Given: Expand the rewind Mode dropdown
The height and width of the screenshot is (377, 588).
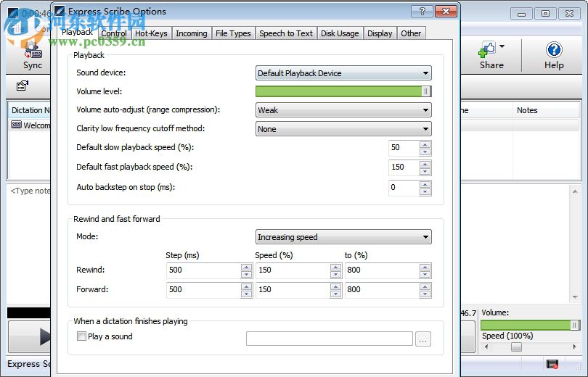Looking at the screenshot, I should (343, 237).
